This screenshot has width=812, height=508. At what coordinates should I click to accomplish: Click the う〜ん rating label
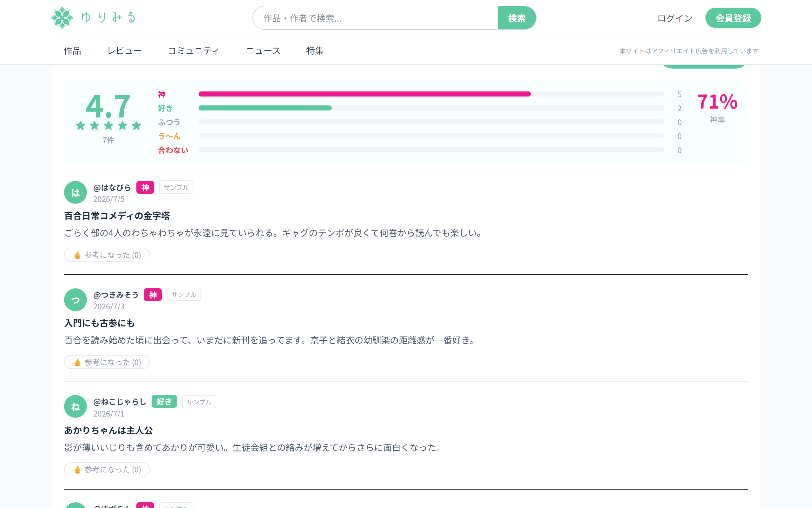(169, 136)
